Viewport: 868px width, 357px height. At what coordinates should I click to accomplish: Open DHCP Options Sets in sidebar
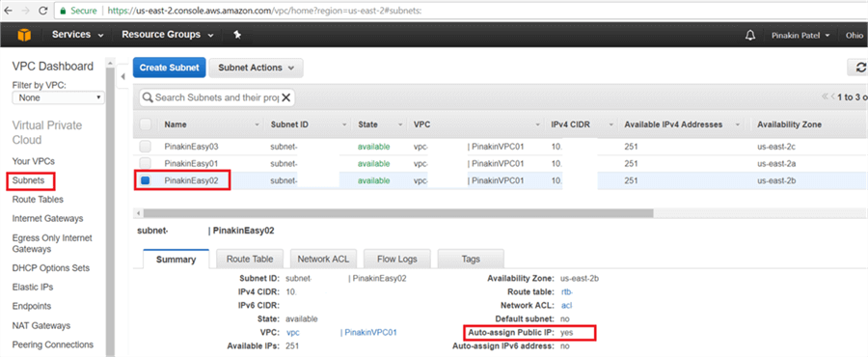pyautogui.click(x=50, y=268)
